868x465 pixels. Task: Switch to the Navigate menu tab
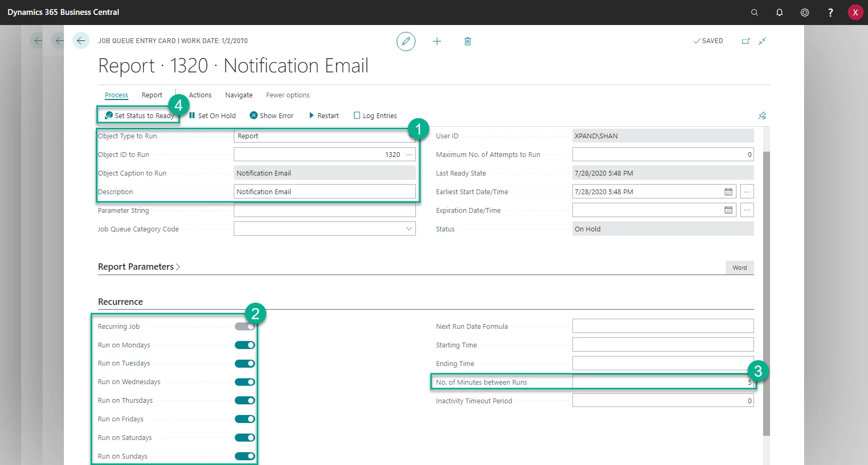coord(239,95)
